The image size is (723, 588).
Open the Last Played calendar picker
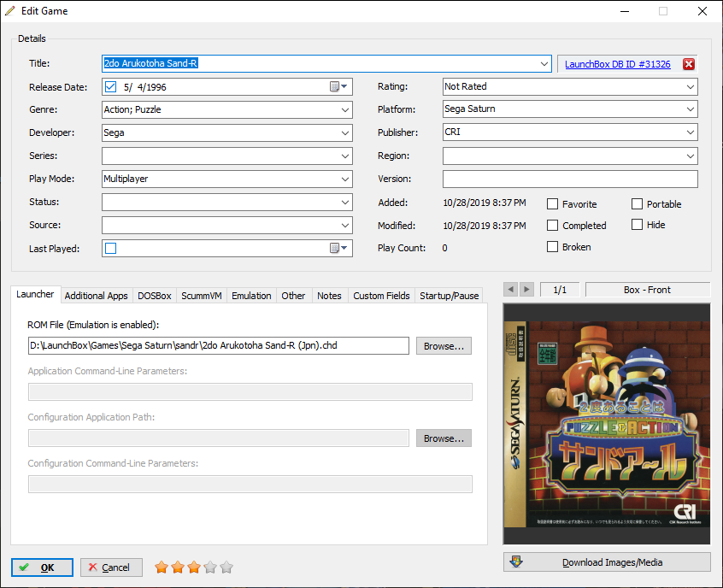point(339,248)
